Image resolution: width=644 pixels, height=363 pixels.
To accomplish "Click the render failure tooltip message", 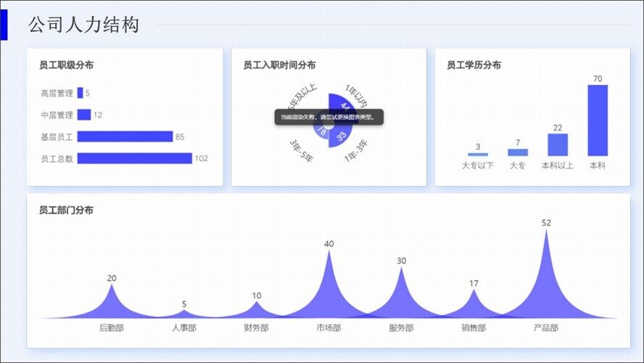I will pyautogui.click(x=329, y=117).
